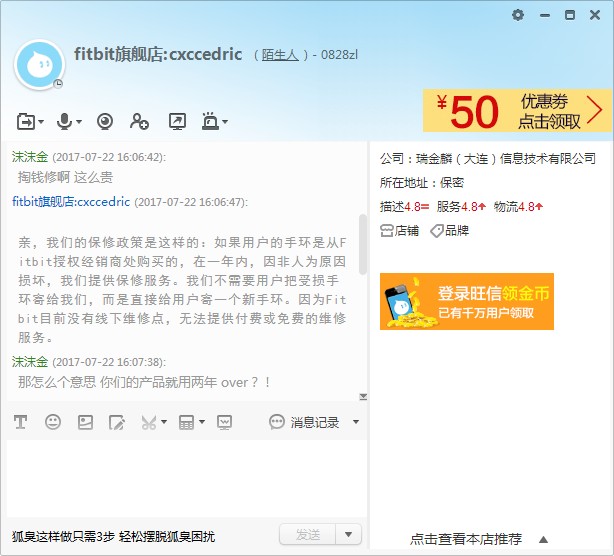Click the calculator icon in chat toolbar

click(186, 422)
